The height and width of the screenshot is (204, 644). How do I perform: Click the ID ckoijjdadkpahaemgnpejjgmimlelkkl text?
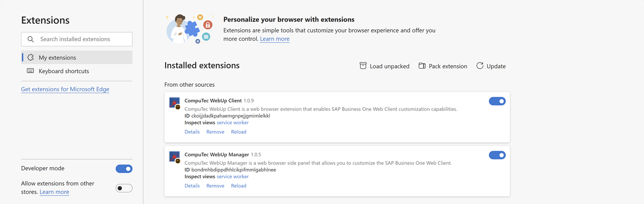click(227, 116)
